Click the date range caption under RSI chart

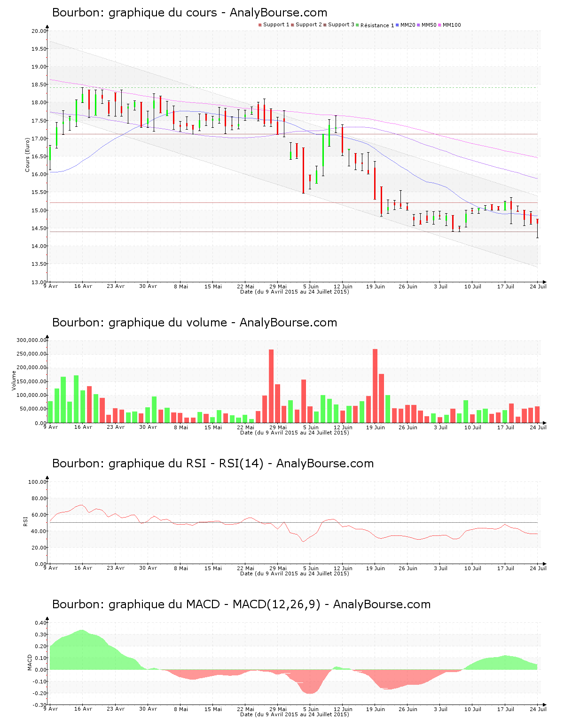click(295, 573)
